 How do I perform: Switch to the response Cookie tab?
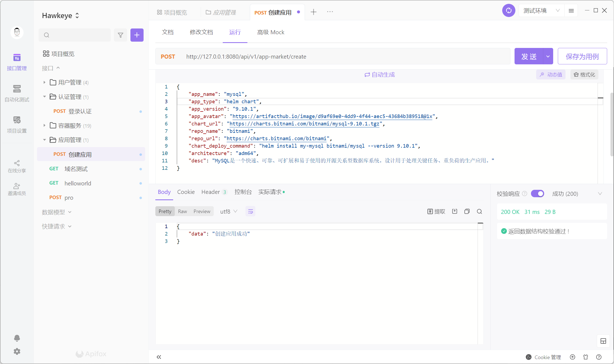(186, 192)
